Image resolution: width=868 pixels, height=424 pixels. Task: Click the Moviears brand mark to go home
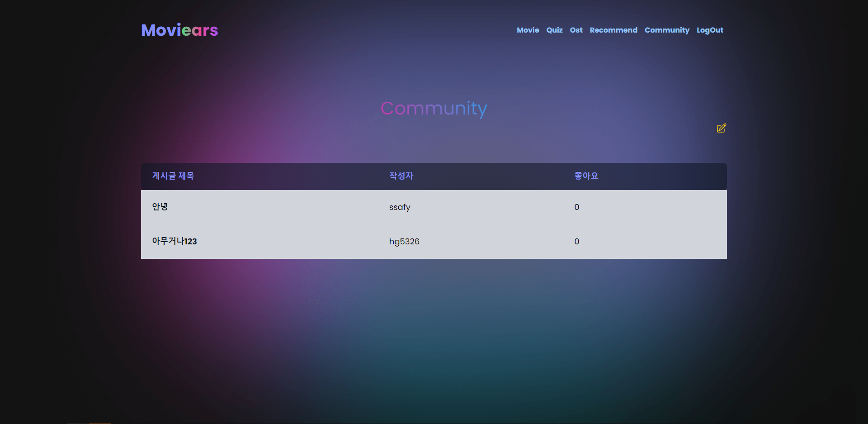[x=179, y=29]
